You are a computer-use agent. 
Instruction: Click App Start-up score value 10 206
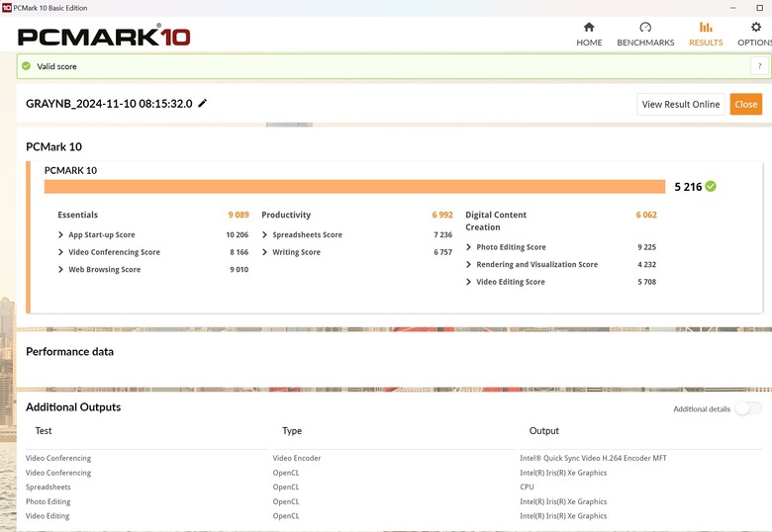click(x=237, y=235)
